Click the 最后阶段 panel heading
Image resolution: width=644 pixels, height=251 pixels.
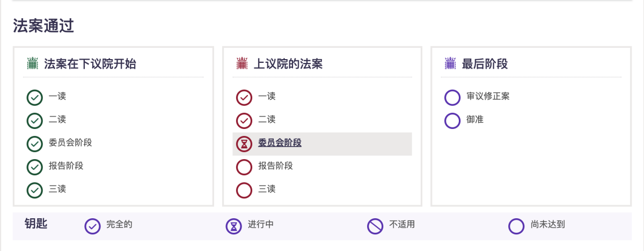(485, 64)
